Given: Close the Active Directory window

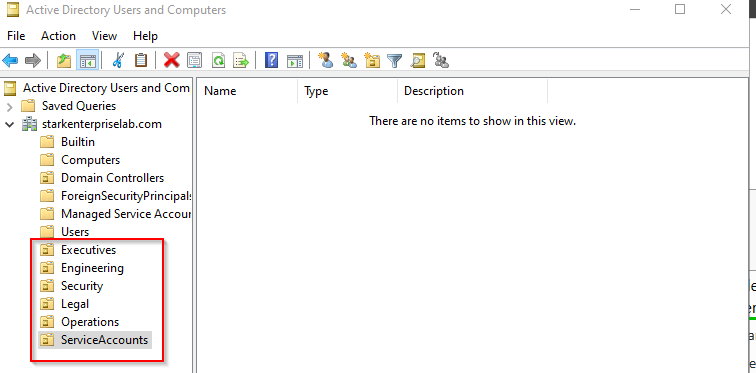Looking at the screenshot, I should click(726, 9).
